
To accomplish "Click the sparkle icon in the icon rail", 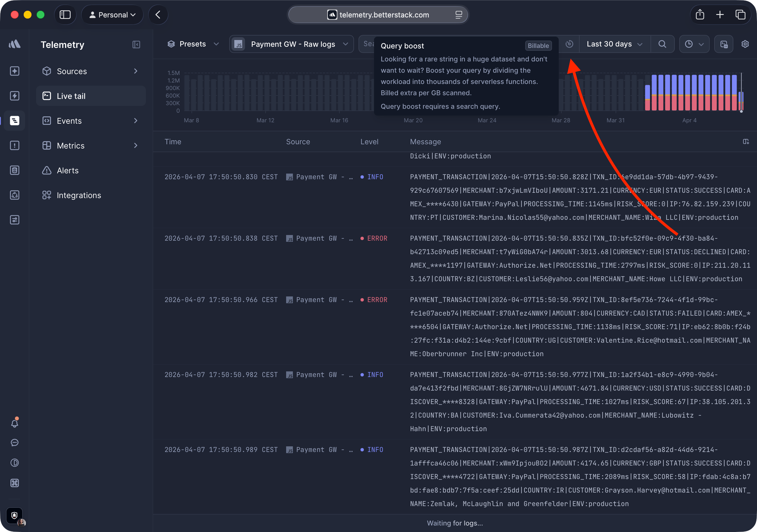I will point(15,71).
